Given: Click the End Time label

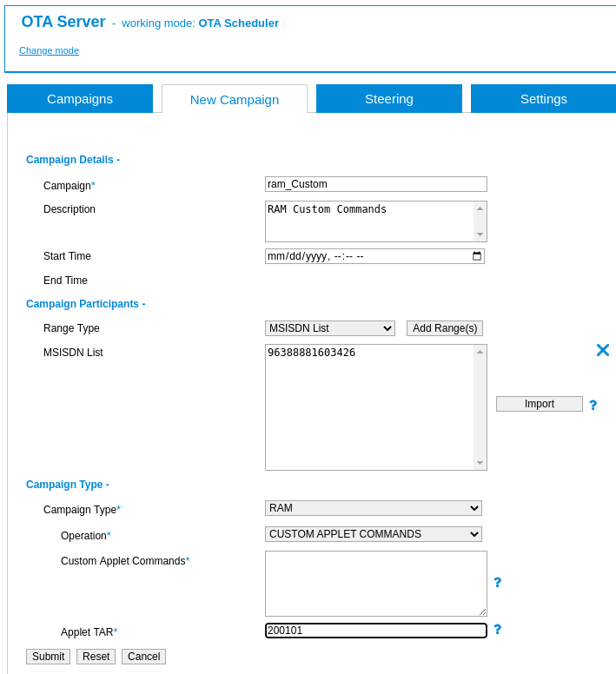Looking at the screenshot, I should [x=65, y=281].
